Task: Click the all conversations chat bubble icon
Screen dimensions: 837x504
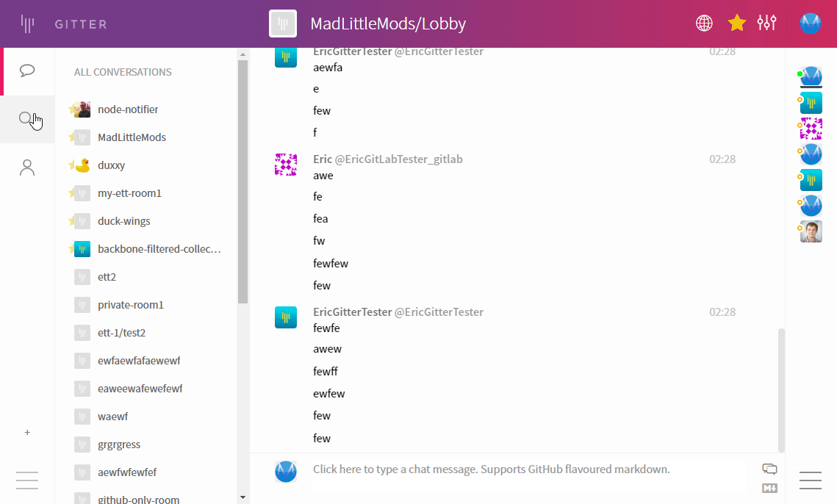Action: pyautogui.click(x=27, y=71)
